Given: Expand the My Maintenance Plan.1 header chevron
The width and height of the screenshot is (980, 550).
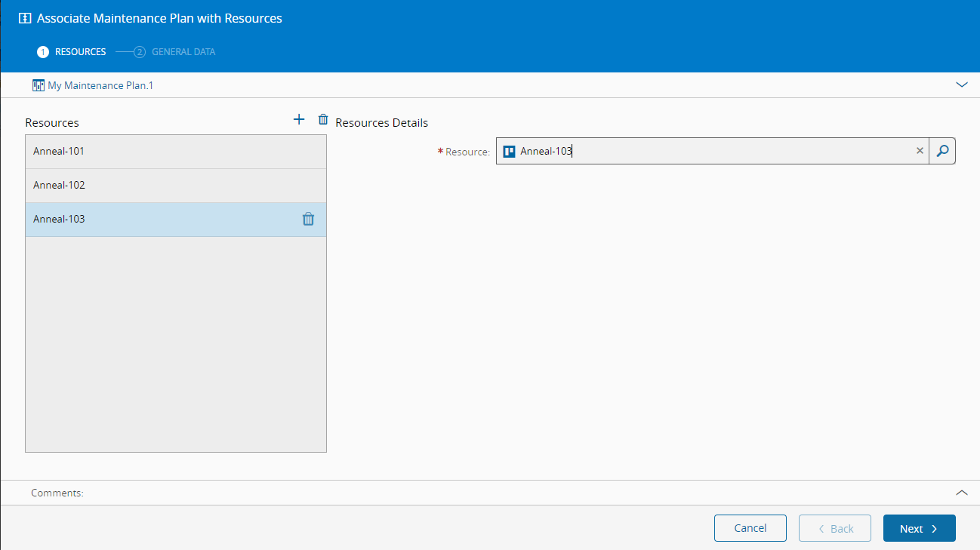Looking at the screenshot, I should click(x=961, y=85).
